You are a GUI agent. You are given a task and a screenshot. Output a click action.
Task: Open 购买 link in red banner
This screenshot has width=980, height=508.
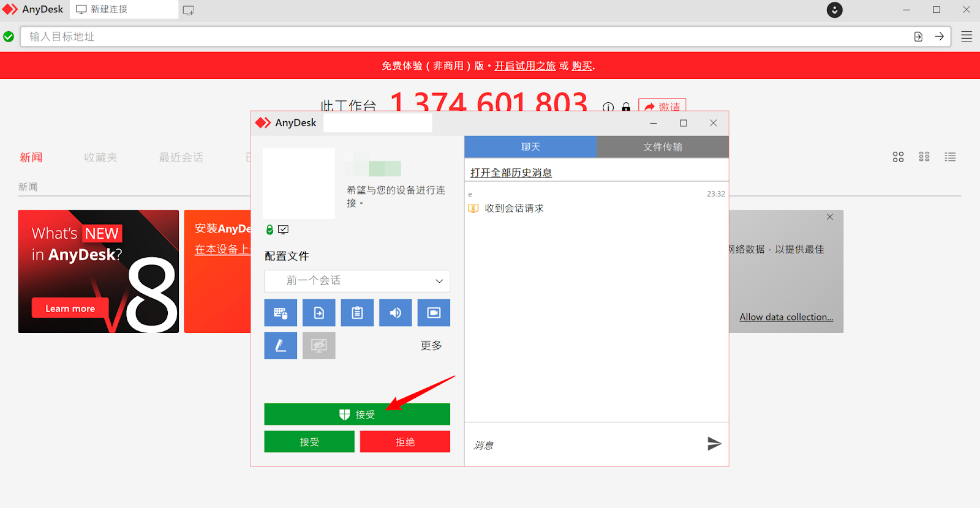coord(582,66)
